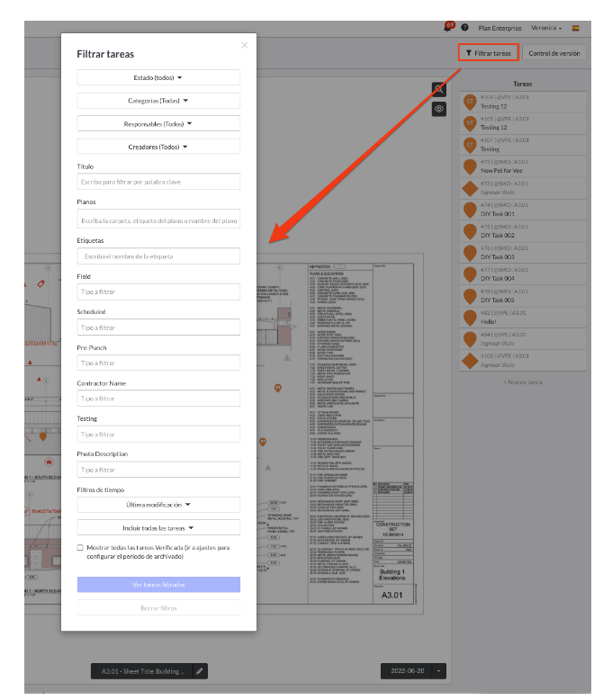Click the Pre-Punch filter input
The height and width of the screenshot is (700, 612).
pyautogui.click(x=158, y=363)
